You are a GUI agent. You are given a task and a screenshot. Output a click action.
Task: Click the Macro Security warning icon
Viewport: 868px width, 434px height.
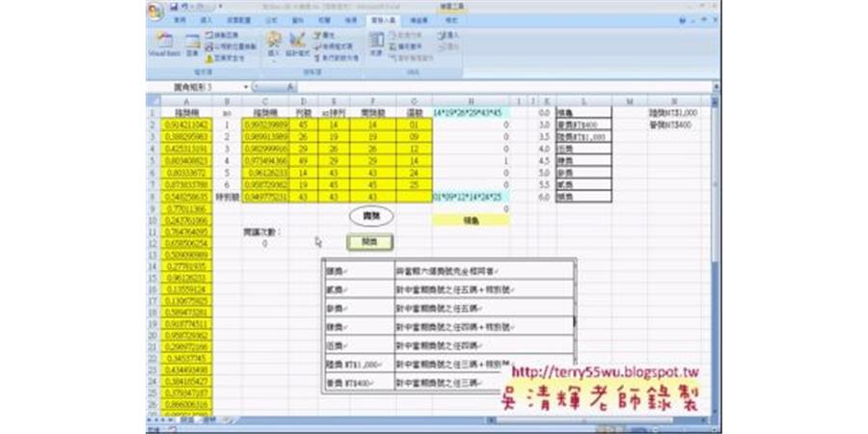coord(209,58)
